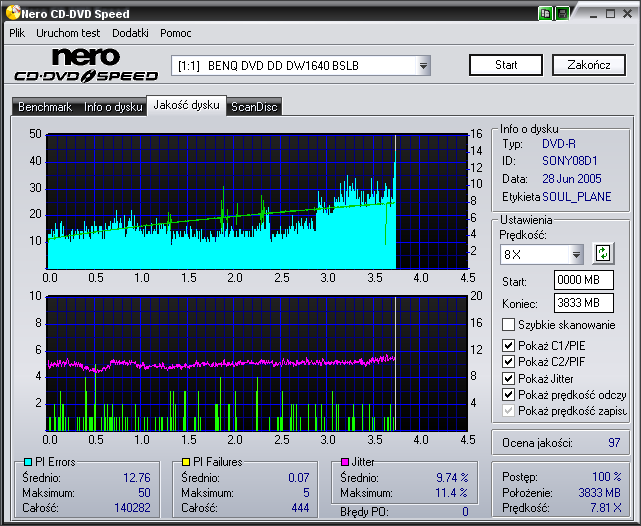Click the PI Errors maximum value 50
Image resolution: width=641 pixels, height=526 pixels.
pos(144,492)
